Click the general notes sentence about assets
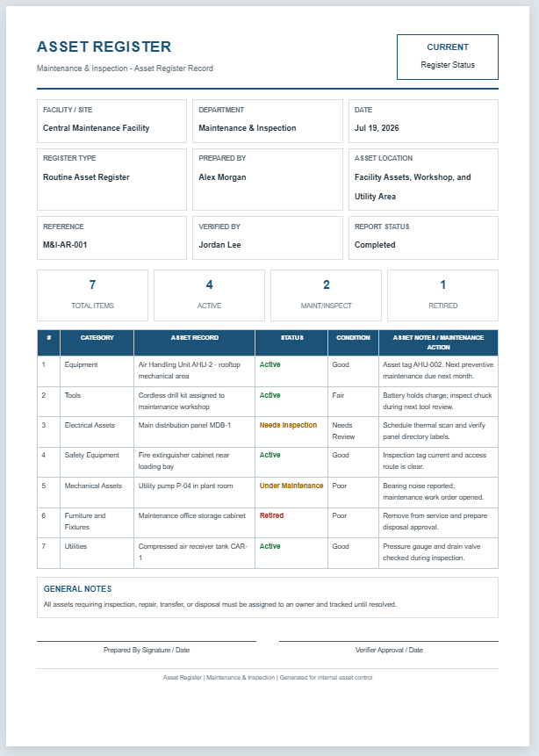Viewport: 539px width, 756px height. pos(220,604)
